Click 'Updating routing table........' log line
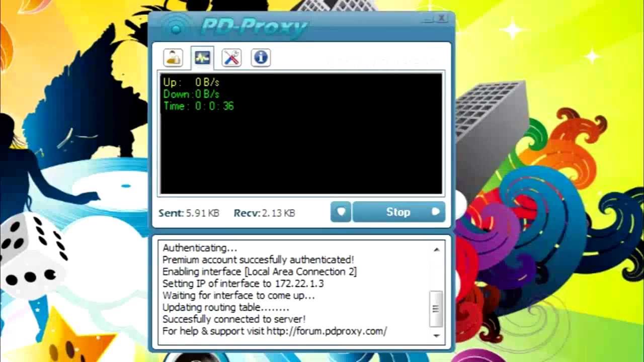The height and width of the screenshot is (362, 644). pyautogui.click(x=226, y=307)
